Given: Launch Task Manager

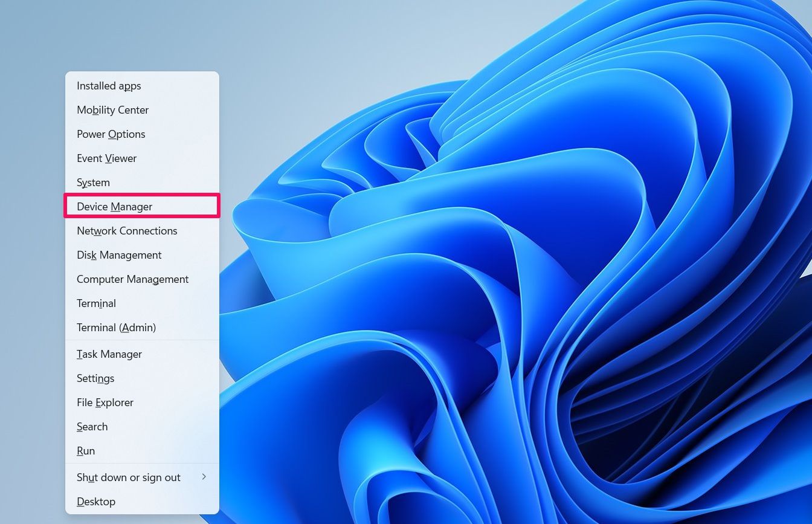Looking at the screenshot, I should (109, 354).
